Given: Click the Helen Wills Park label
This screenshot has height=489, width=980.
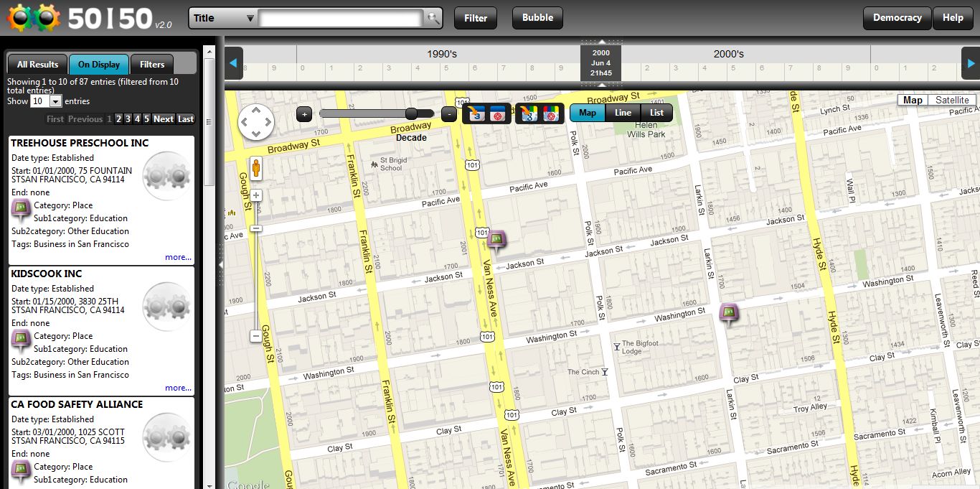Looking at the screenshot, I should click(646, 130).
